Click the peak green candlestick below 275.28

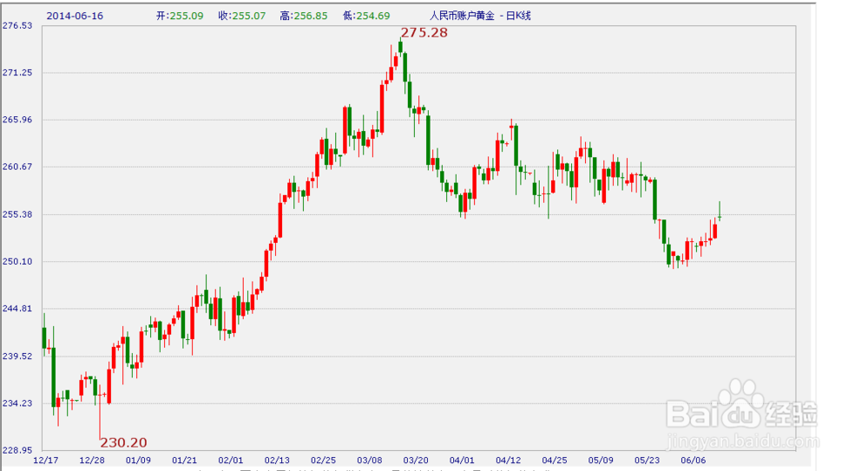pyautogui.click(x=400, y=47)
